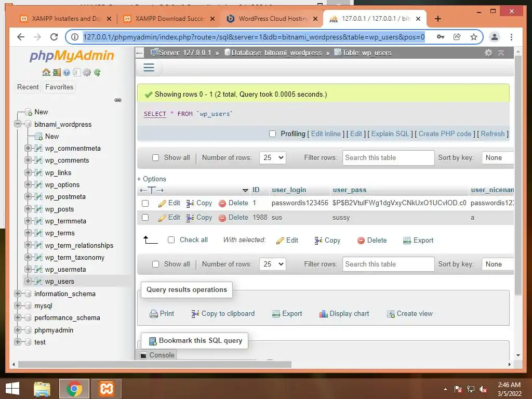532x399 pixels.
Task: Click the pencil Edit icon for row passwordis123456
Action: click(x=162, y=203)
